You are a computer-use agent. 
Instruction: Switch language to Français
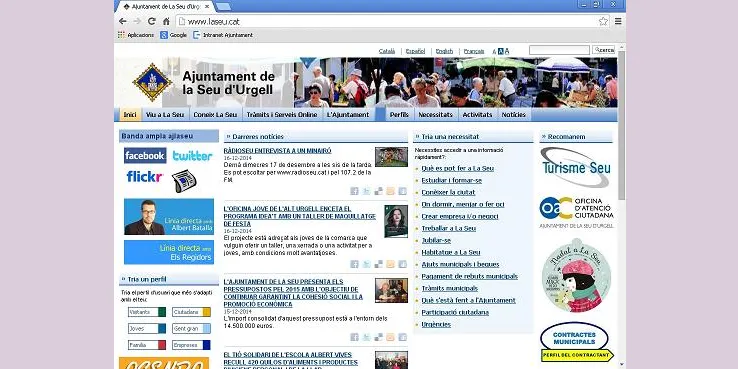point(474,51)
